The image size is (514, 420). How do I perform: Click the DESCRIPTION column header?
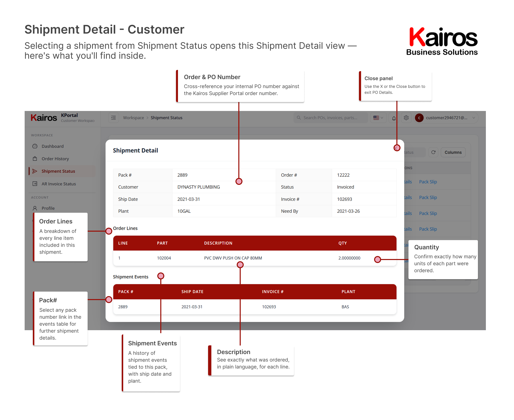(218, 243)
